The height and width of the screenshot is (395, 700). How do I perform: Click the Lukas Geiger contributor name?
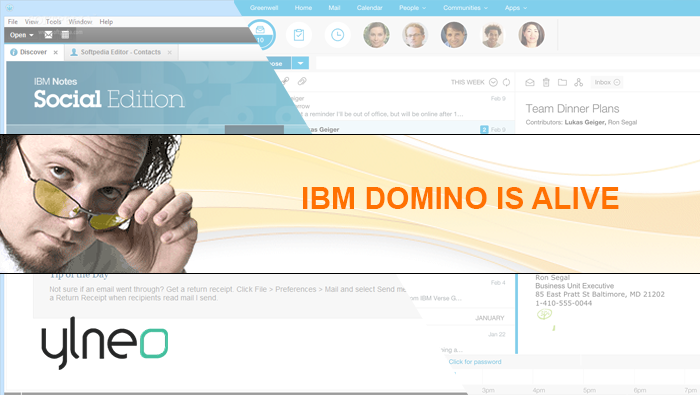coord(585,122)
